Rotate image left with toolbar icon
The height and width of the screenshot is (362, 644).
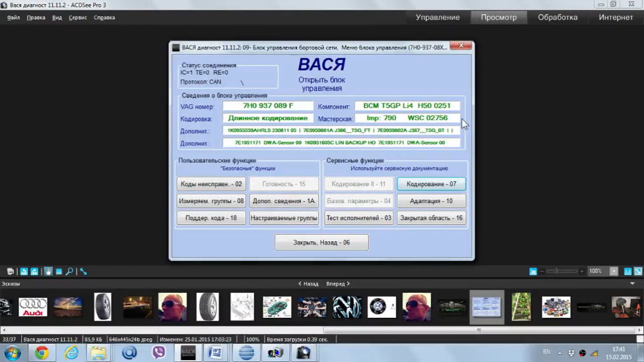(24, 271)
